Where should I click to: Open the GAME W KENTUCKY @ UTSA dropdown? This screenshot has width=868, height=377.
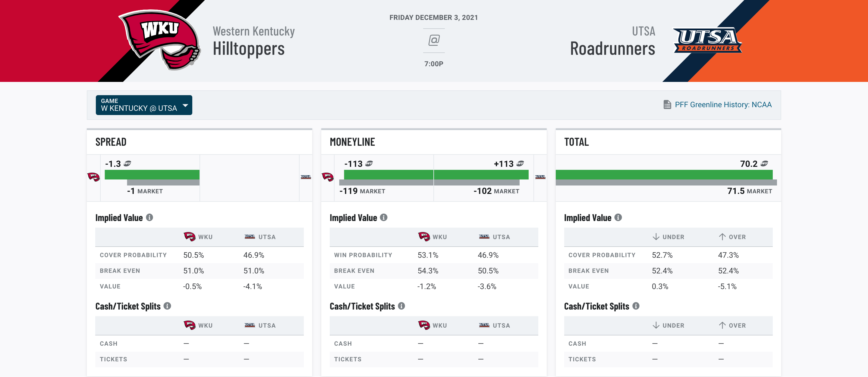[x=144, y=105]
